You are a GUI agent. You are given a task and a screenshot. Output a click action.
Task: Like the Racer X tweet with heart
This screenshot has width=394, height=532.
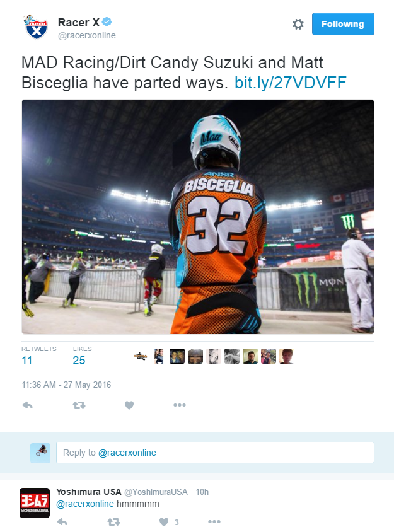point(129,405)
